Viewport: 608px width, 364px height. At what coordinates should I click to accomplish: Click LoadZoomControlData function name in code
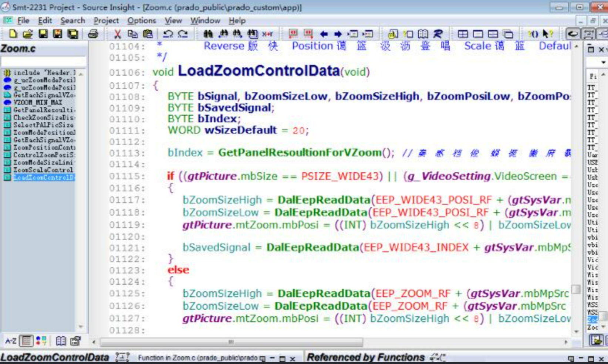(259, 71)
